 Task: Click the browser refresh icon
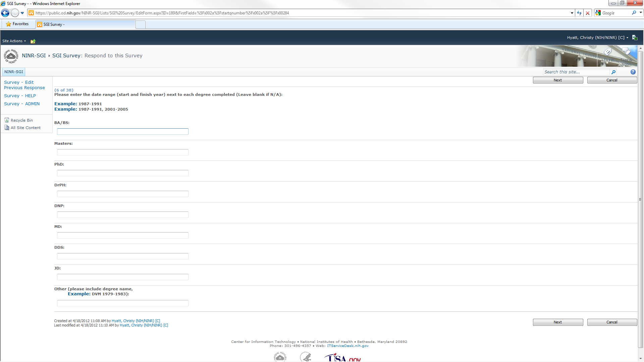click(579, 13)
